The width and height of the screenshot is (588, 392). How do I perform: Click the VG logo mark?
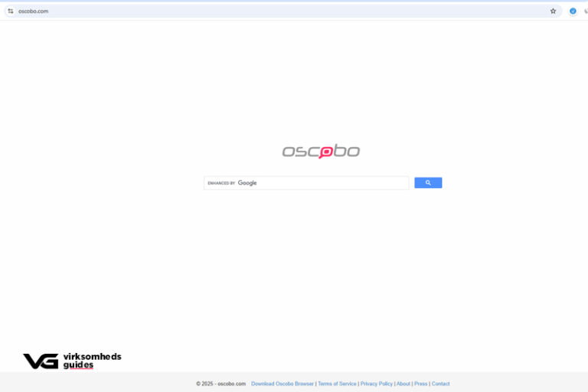coord(41,361)
